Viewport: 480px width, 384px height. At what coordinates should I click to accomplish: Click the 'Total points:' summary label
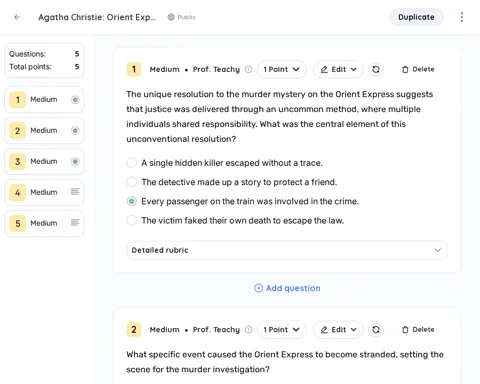[x=30, y=67]
